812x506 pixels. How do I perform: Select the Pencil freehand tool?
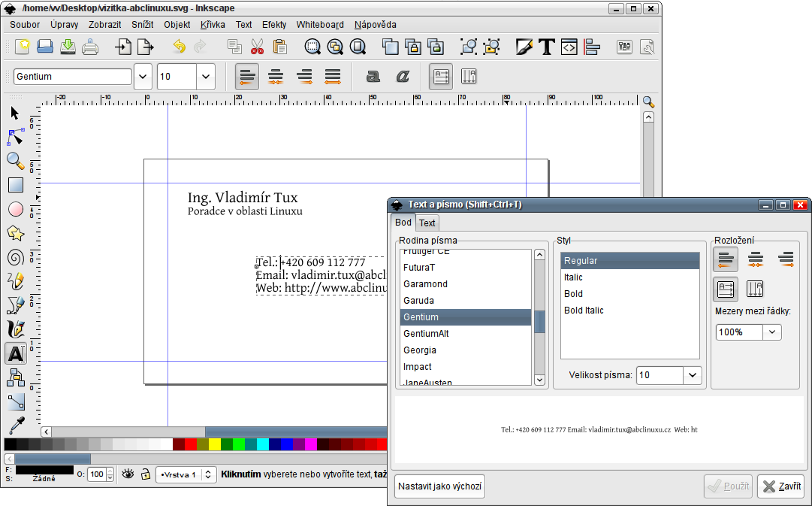[16, 281]
